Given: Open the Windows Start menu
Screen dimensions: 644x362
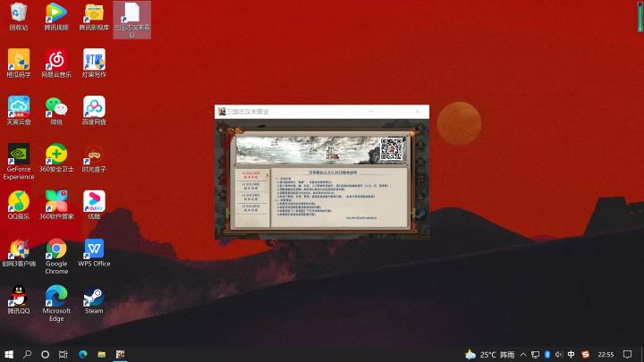Looking at the screenshot, I should point(9,354).
